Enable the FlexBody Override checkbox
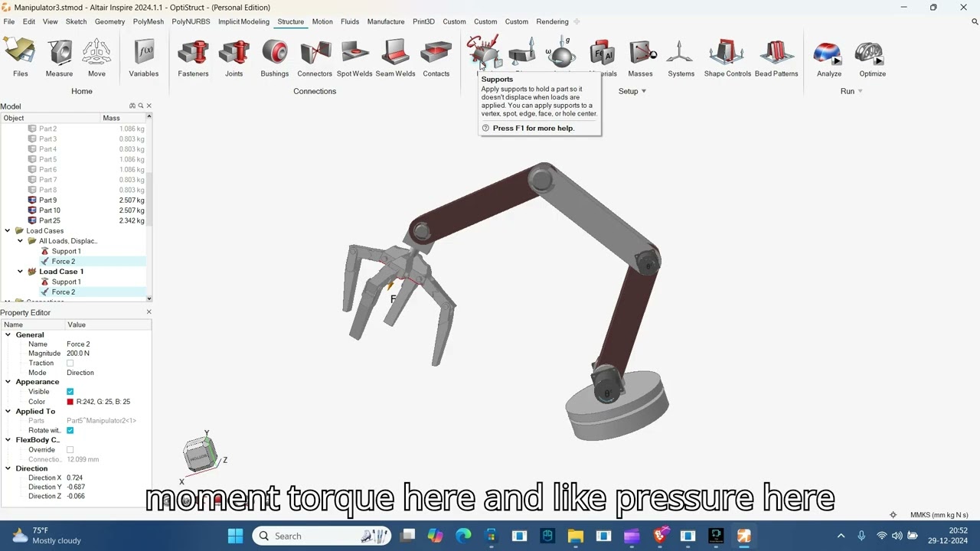This screenshot has height=551, width=980. coord(70,450)
